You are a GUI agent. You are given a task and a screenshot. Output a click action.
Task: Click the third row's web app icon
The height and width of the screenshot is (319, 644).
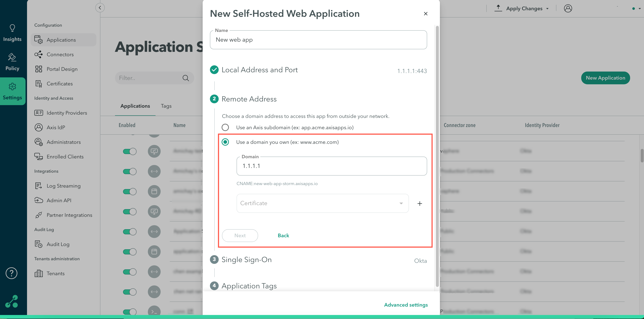[x=154, y=191]
